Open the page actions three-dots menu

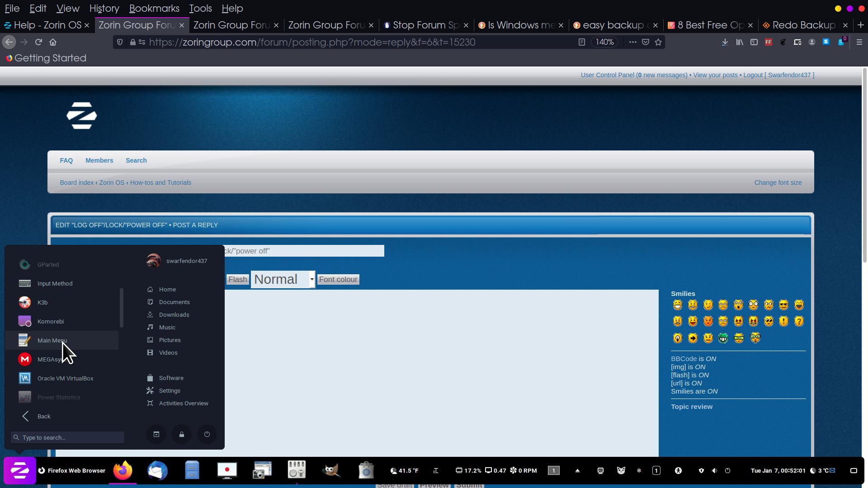click(632, 42)
